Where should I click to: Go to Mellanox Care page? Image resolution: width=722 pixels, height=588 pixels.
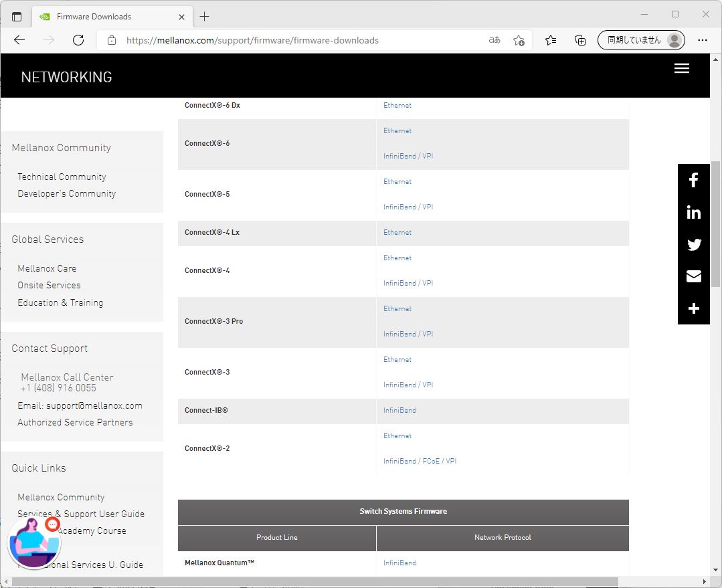[47, 268]
